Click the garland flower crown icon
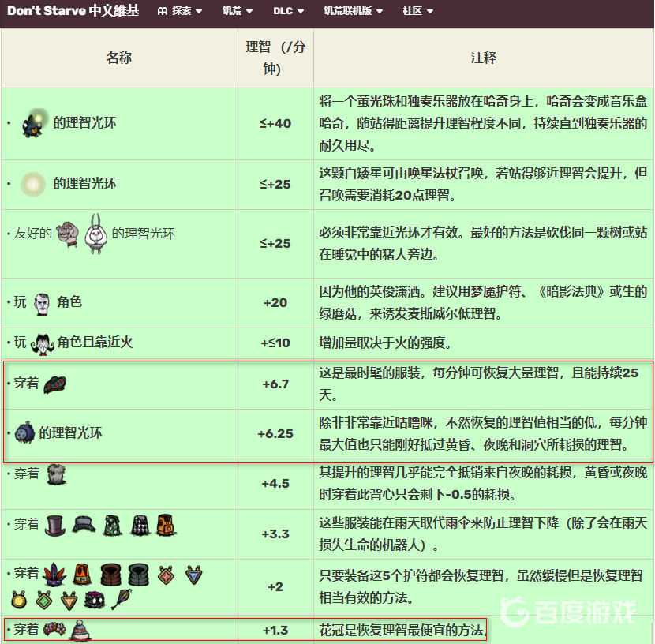Viewport: 655px width, 644px height. (x=54, y=630)
